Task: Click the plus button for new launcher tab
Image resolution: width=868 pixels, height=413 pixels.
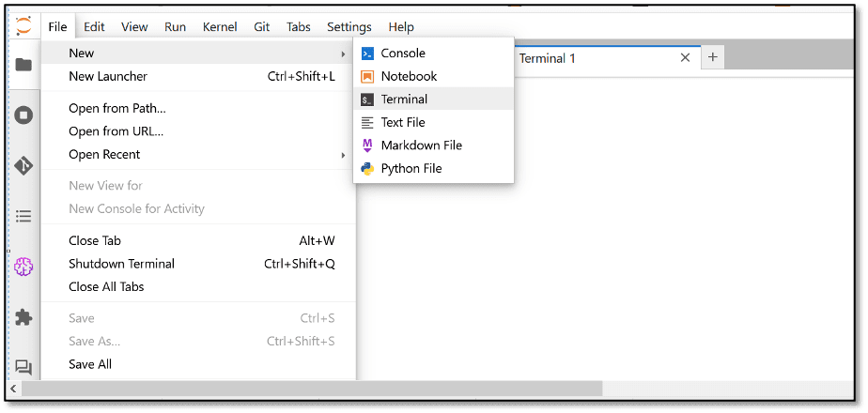Action: 712,58
